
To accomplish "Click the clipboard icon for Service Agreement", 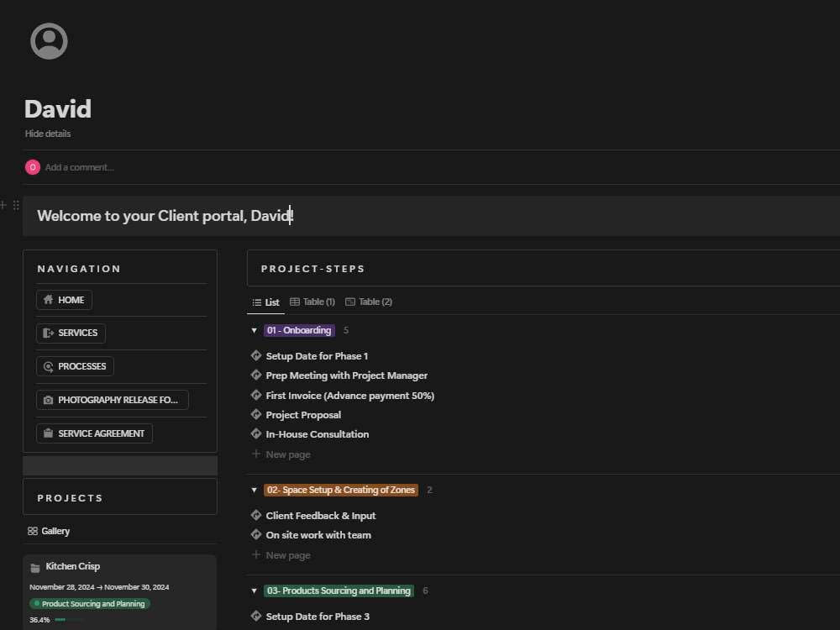I will click(48, 433).
